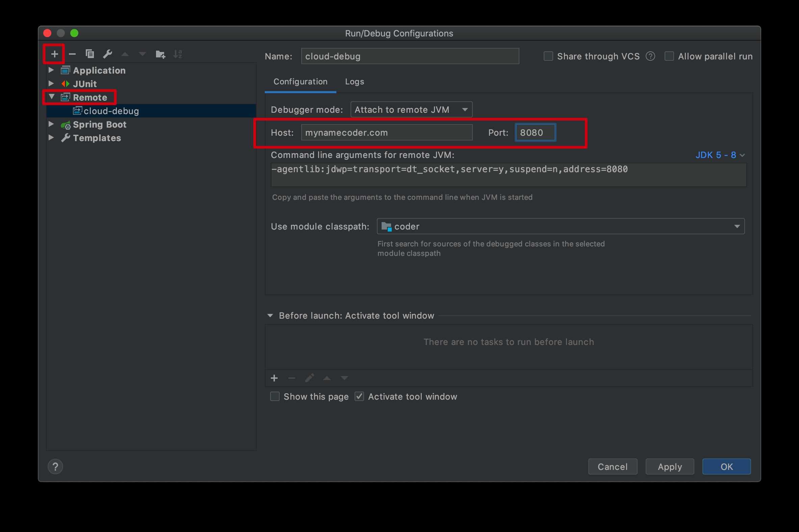799x532 pixels.
Task: Enable Share through VCS
Action: coord(548,56)
